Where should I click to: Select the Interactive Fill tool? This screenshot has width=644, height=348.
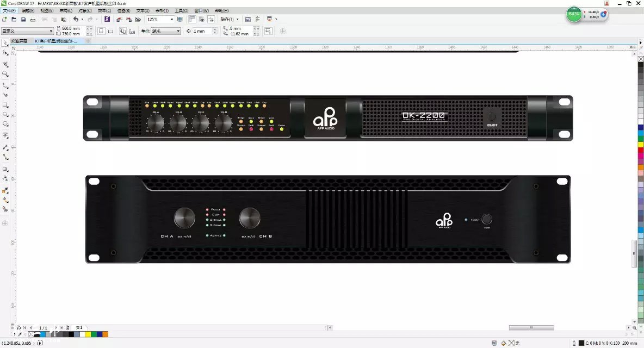click(5, 200)
